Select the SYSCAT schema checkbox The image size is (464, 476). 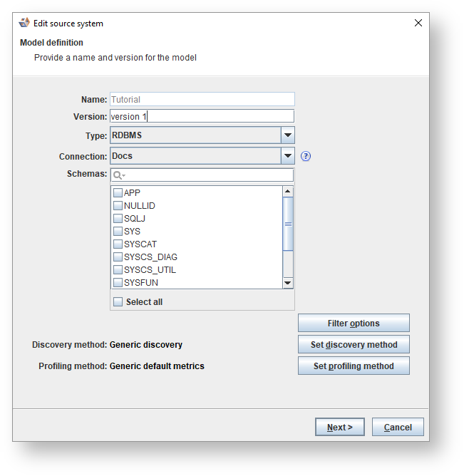tap(118, 244)
